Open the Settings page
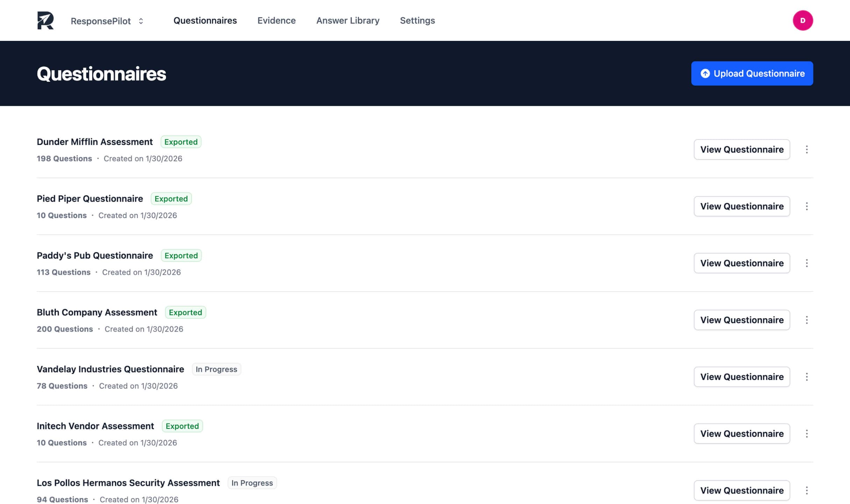This screenshot has width=850, height=504. coord(417,21)
